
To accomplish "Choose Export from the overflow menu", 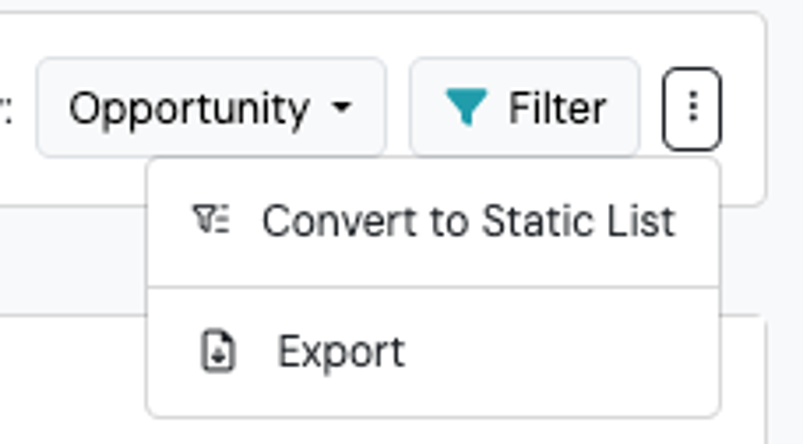I will 433,352.
